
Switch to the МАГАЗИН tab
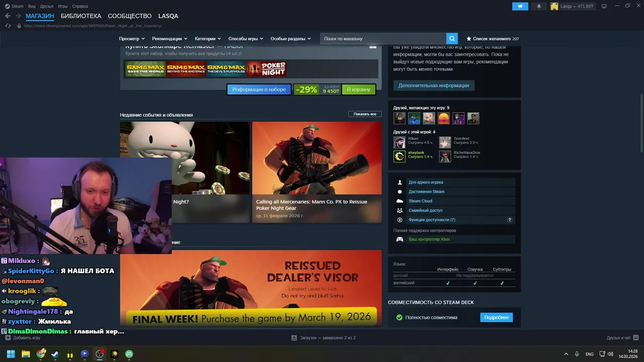40,16
